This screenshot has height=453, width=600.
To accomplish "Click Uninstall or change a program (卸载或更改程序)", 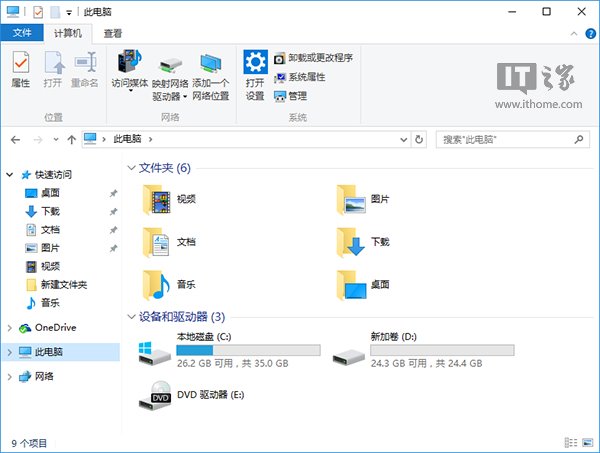I will pyautogui.click(x=312, y=58).
